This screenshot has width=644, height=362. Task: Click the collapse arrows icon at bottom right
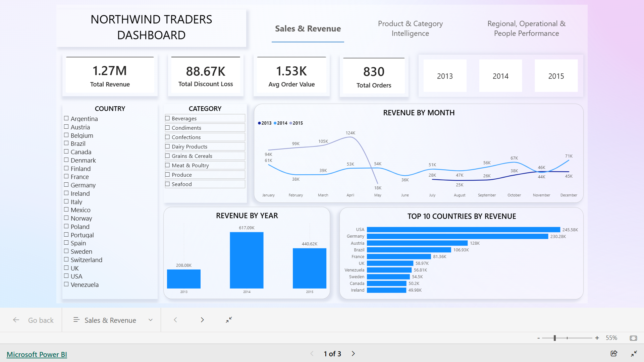(x=634, y=354)
